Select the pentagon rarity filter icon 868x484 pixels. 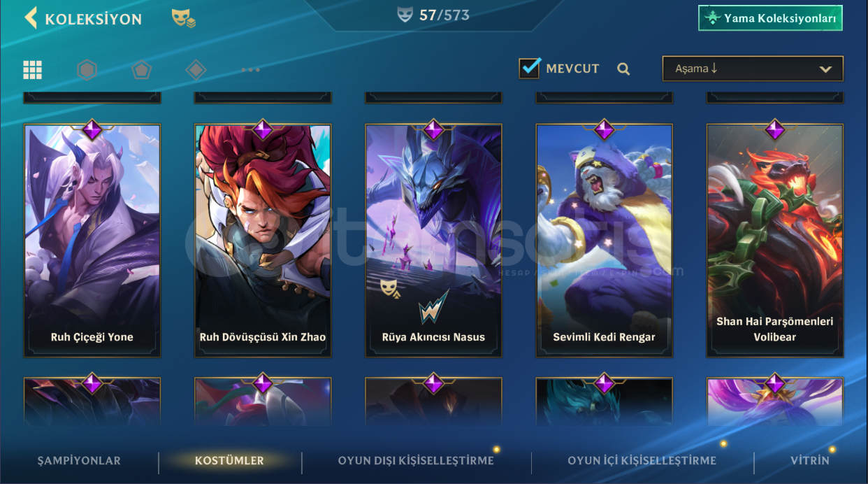point(142,69)
